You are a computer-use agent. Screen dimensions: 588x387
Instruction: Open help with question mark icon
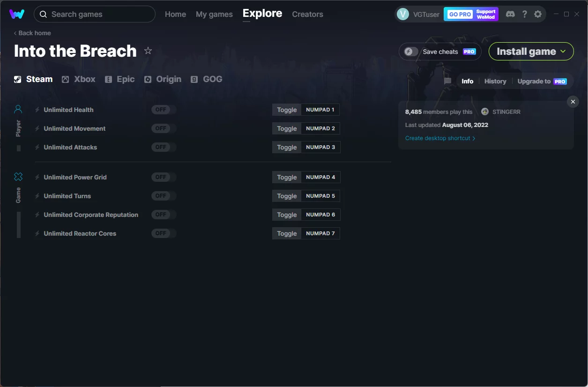coord(524,14)
